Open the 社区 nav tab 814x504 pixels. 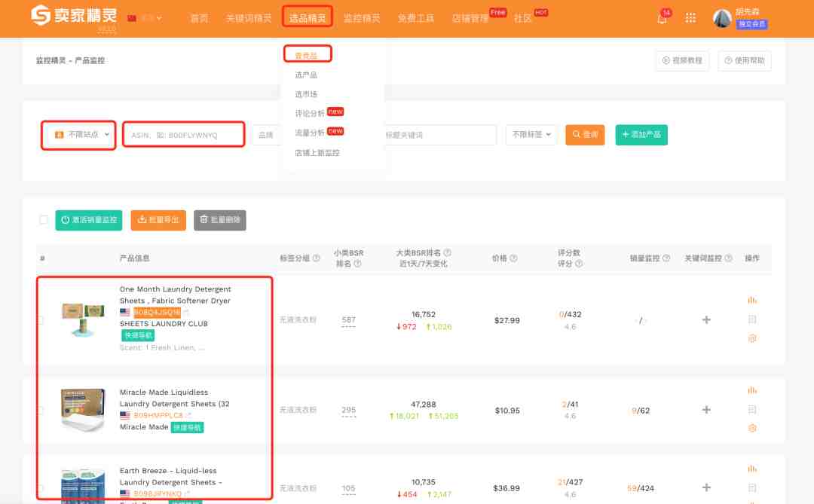tap(523, 18)
